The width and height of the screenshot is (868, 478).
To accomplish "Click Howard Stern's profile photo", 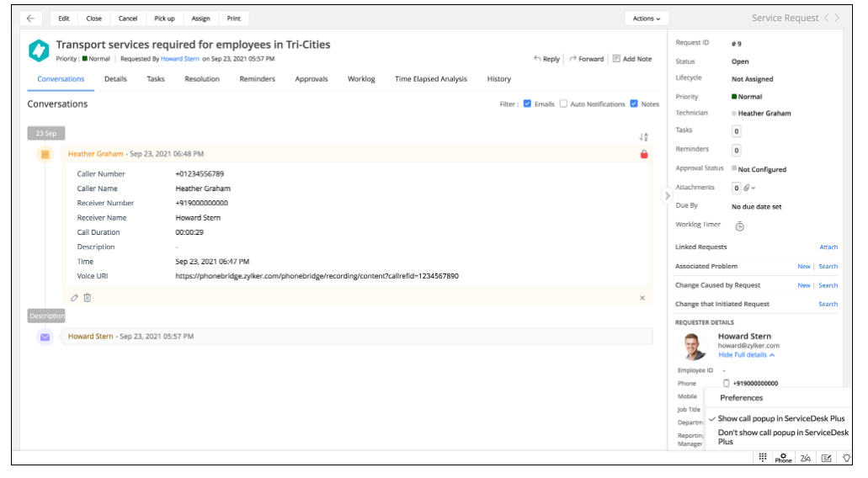I will 692,347.
